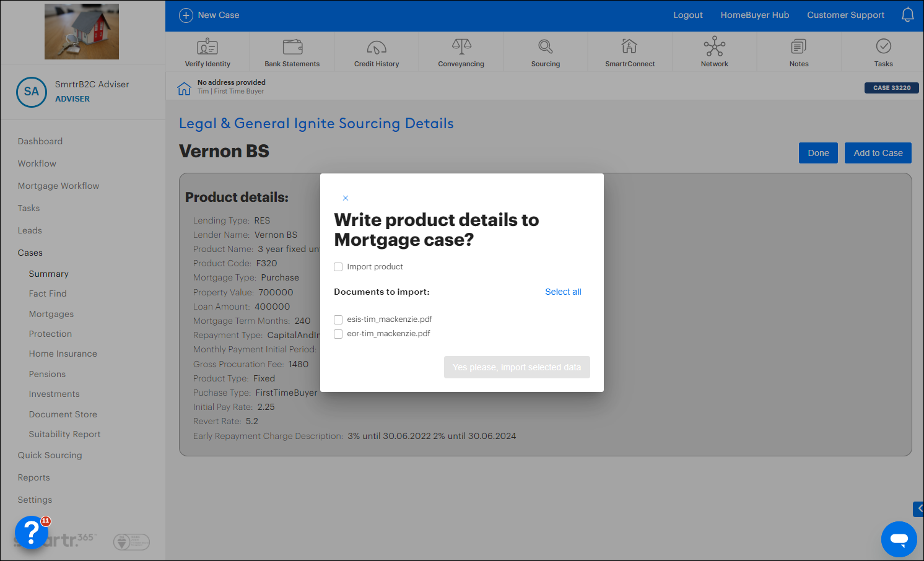Image resolution: width=924 pixels, height=561 pixels.
Task: Check eor-tim_mackenzie.pdf document
Action: [x=338, y=334]
